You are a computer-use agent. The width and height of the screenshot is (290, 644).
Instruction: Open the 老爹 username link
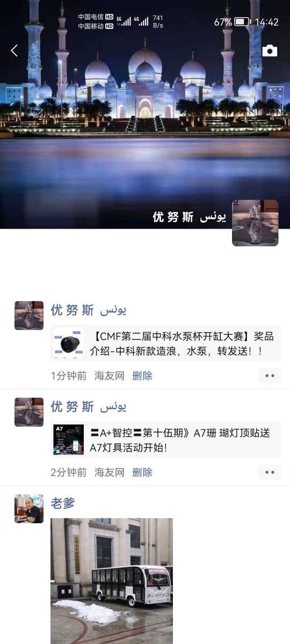pos(63,503)
